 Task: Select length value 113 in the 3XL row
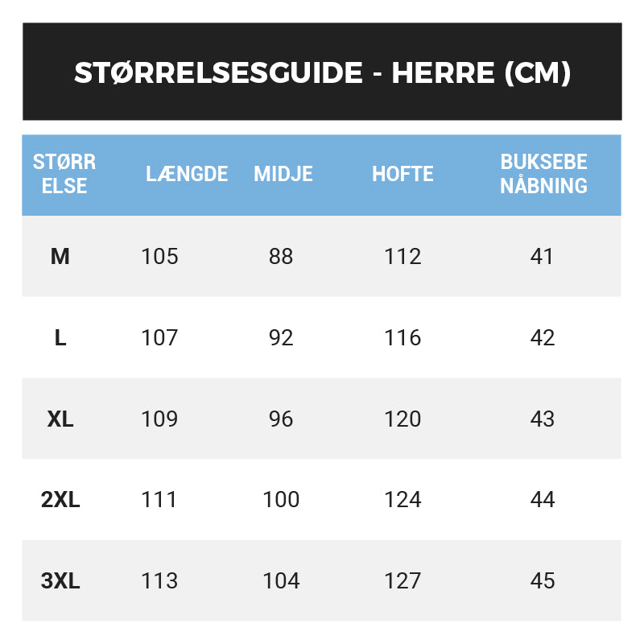click(159, 581)
